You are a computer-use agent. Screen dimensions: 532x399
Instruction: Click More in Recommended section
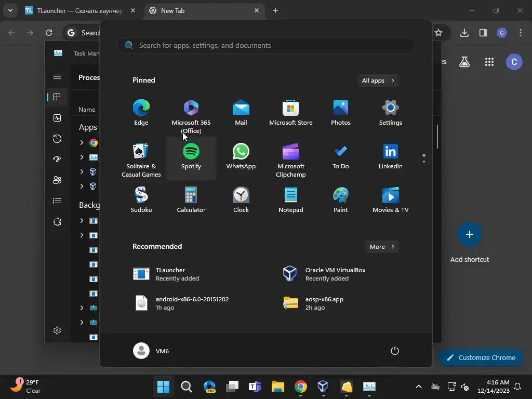click(x=382, y=247)
